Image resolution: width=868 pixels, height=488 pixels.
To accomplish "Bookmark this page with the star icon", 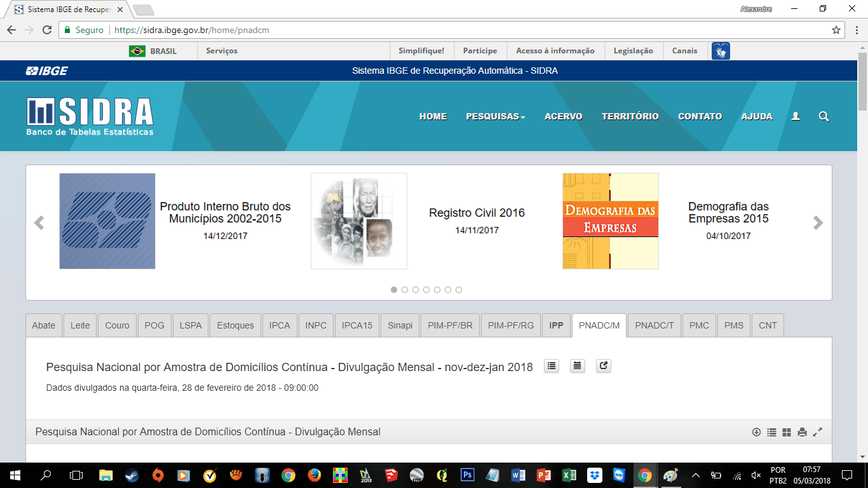I will coord(836,30).
